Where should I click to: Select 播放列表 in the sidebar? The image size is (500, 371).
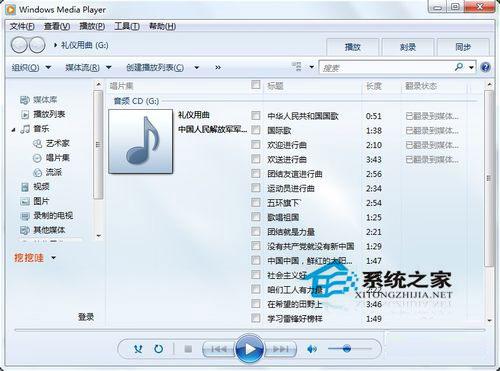click(x=49, y=114)
